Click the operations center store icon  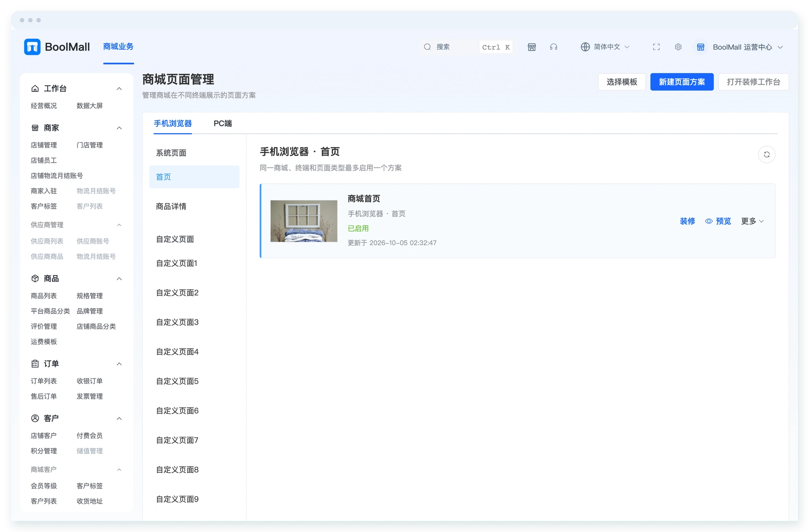point(700,47)
